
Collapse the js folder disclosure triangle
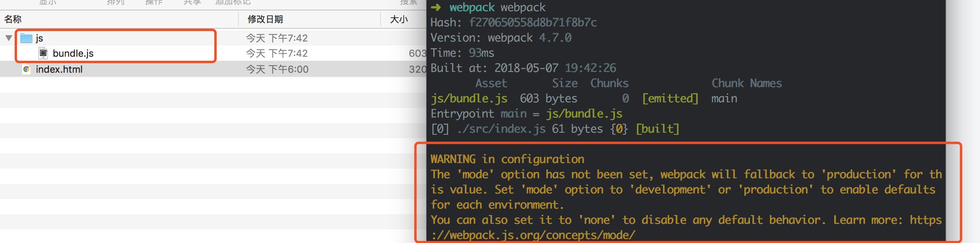[9, 38]
